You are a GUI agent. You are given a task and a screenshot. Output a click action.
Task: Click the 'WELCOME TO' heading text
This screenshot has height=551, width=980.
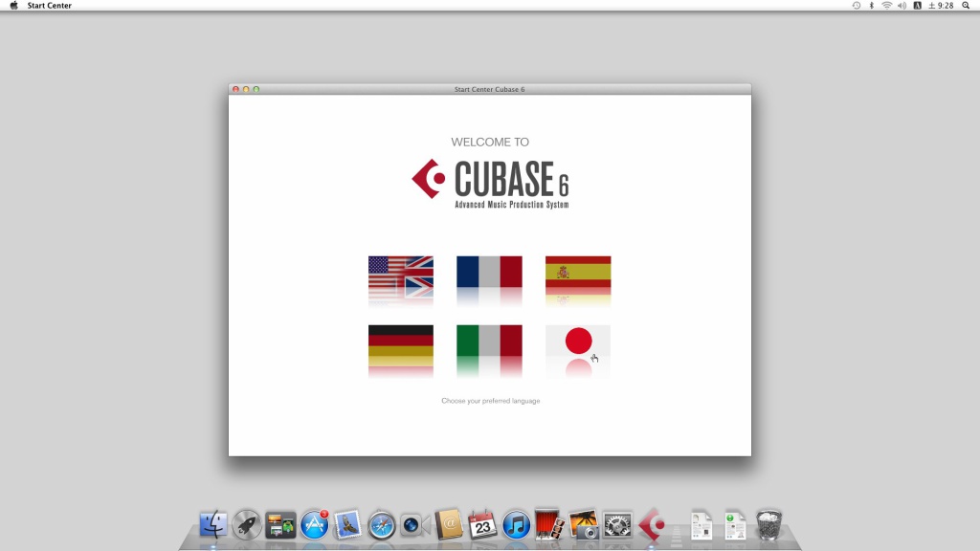(x=490, y=143)
